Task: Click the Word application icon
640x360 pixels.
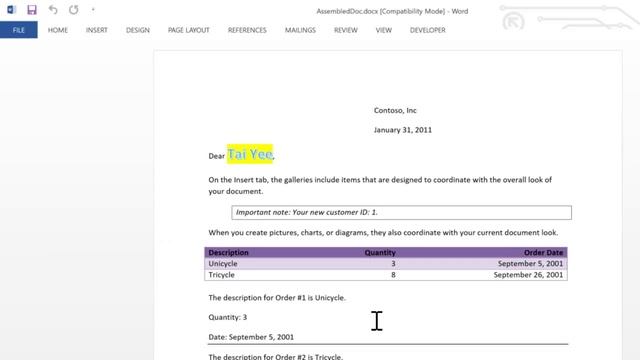Action: [11, 9]
